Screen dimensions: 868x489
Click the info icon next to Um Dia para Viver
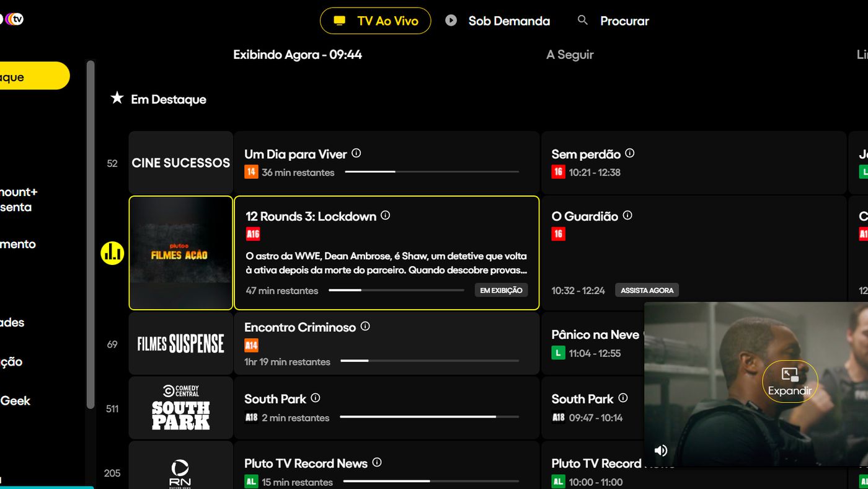356,153
